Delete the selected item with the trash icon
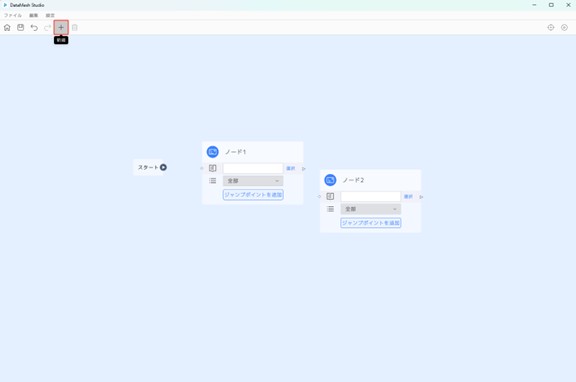This screenshot has width=576, height=382. coord(75,28)
